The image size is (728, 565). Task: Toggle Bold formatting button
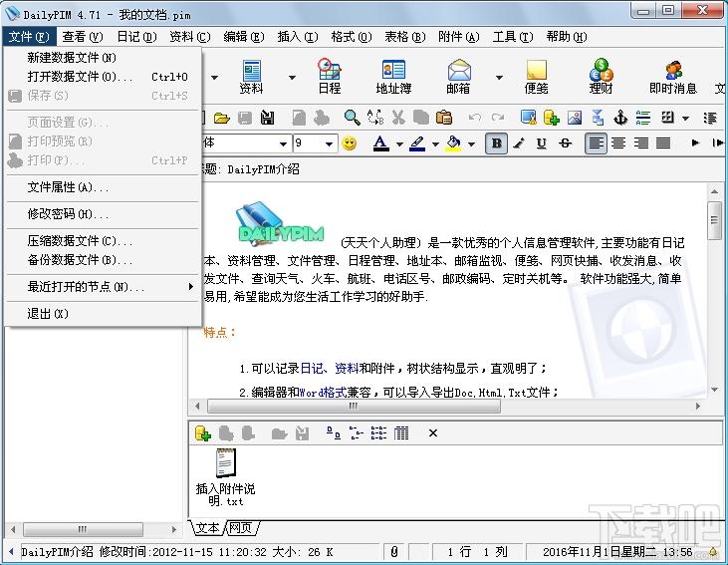(x=496, y=143)
